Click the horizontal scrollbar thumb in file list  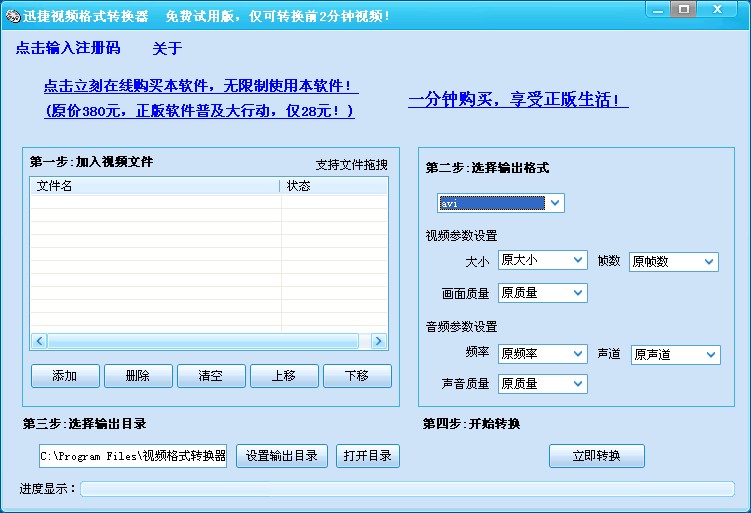coord(203,341)
